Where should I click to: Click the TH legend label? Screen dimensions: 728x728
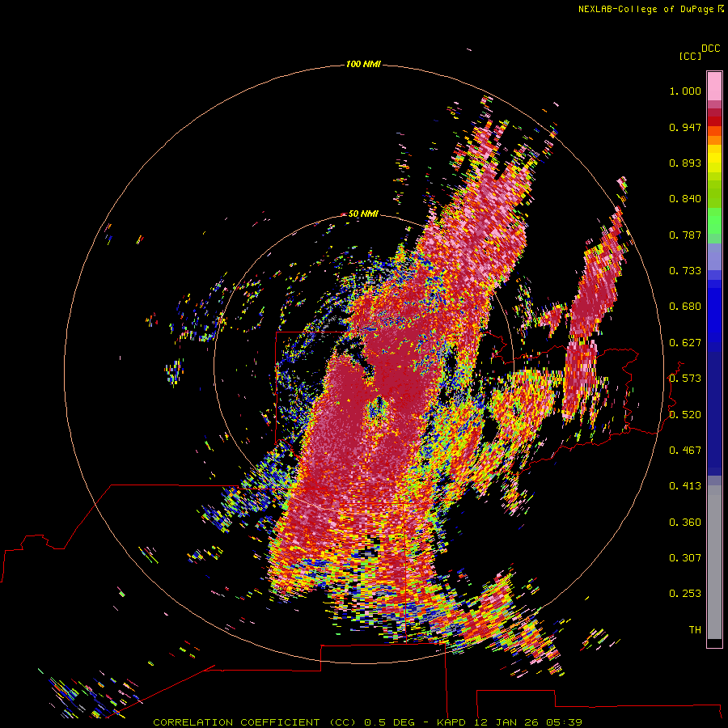click(x=695, y=630)
